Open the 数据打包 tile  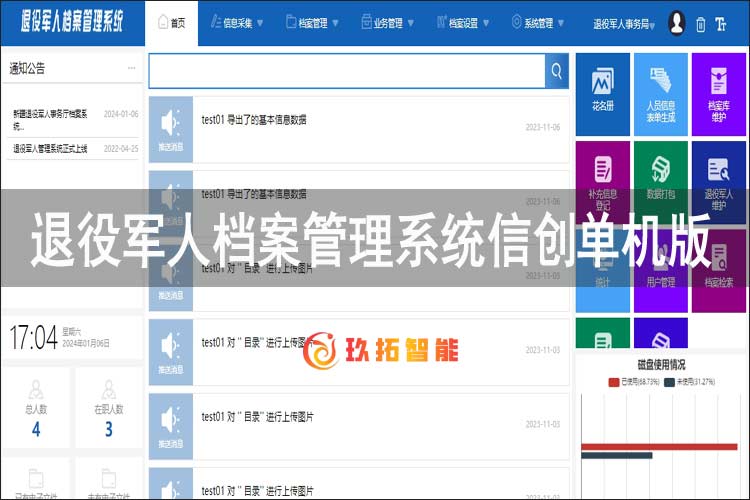[x=661, y=182]
